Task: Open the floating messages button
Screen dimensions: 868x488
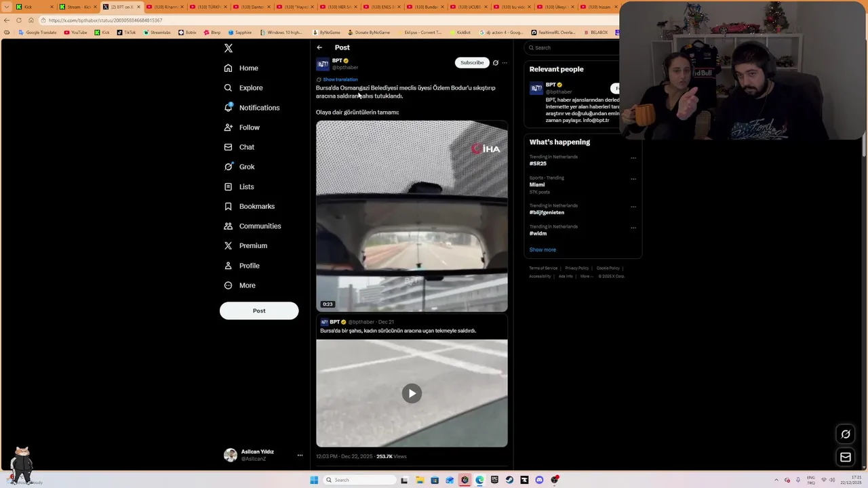Action: coord(846,457)
